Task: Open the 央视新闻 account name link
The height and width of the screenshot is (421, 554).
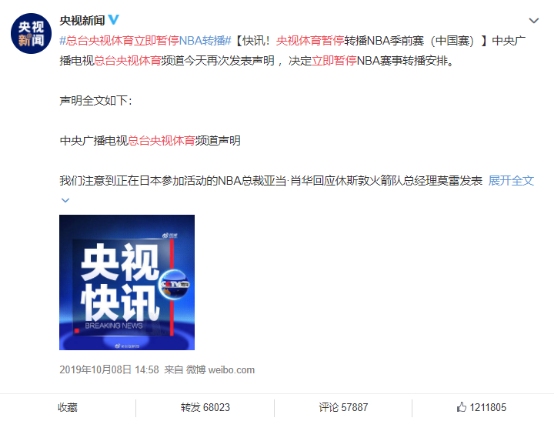Action: point(82,20)
